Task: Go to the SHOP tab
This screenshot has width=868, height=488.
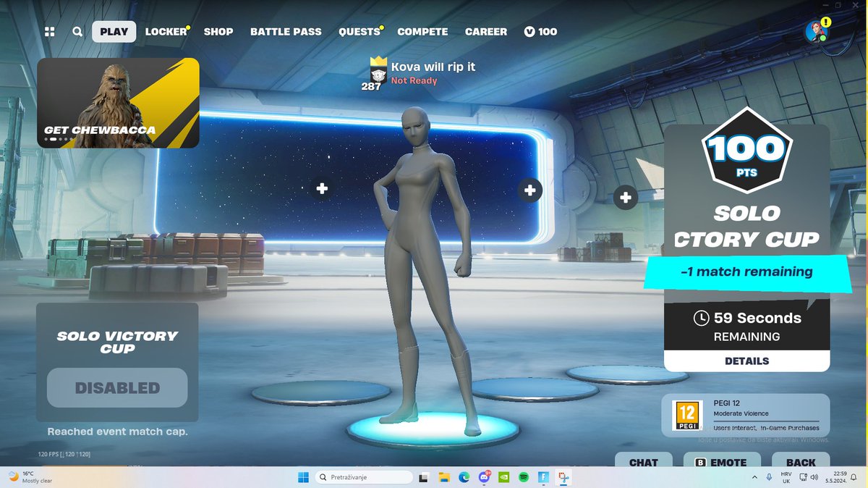Action: click(218, 32)
